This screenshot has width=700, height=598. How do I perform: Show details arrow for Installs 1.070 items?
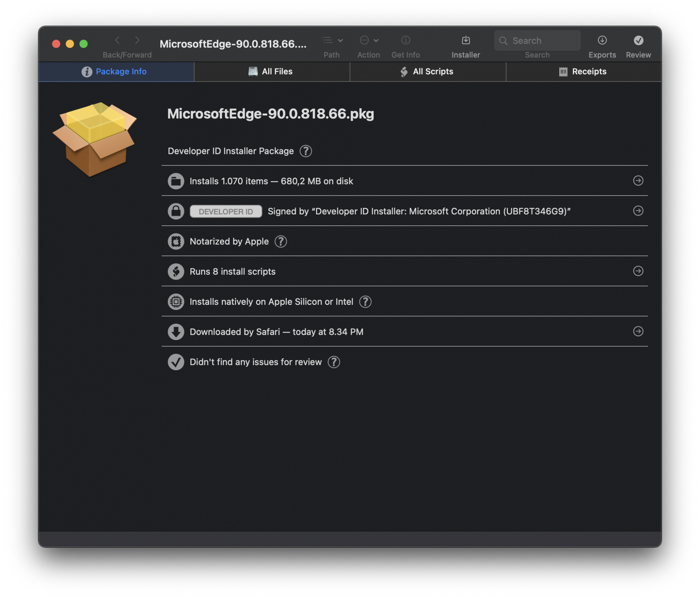point(638,181)
